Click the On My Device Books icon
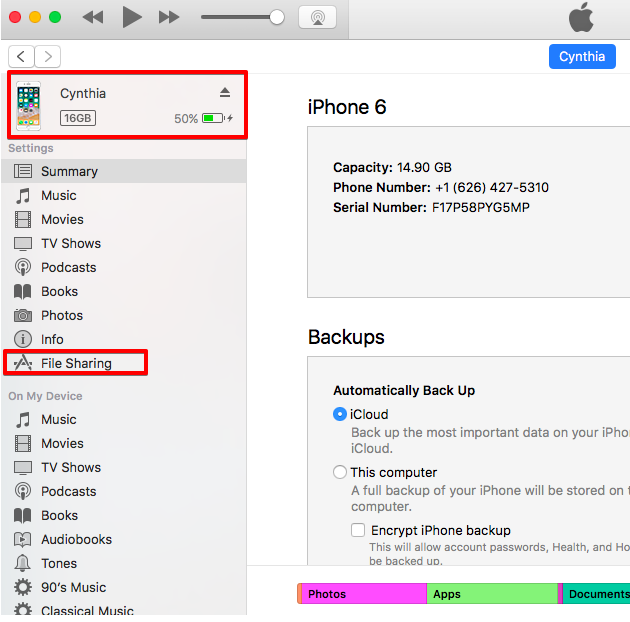 click(22, 516)
